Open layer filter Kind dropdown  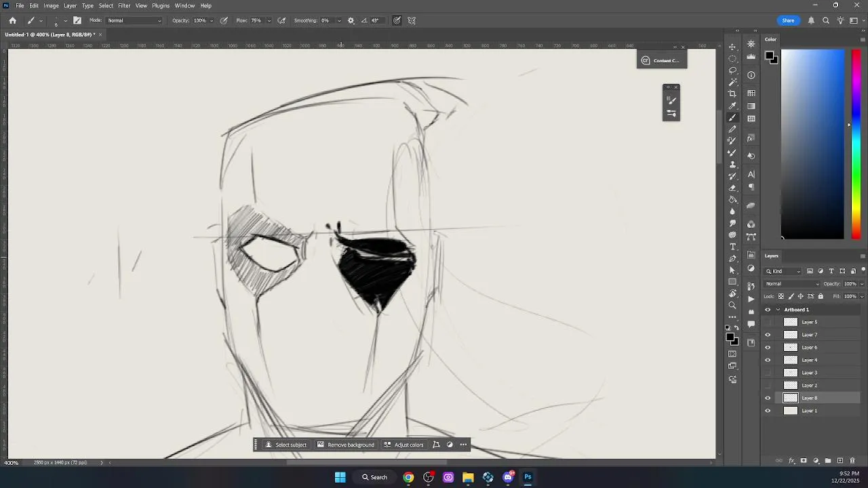pos(783,271)
